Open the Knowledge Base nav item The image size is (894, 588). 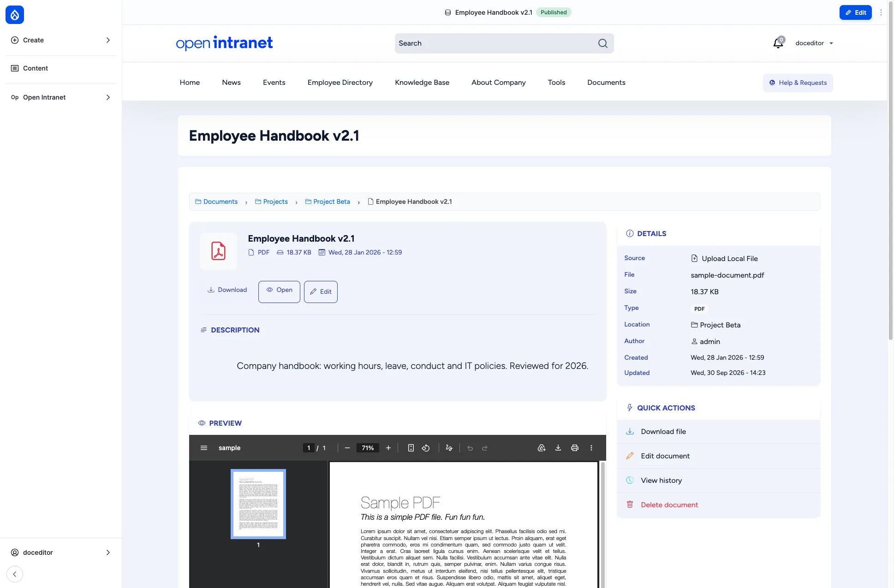[x=422, y=83]
